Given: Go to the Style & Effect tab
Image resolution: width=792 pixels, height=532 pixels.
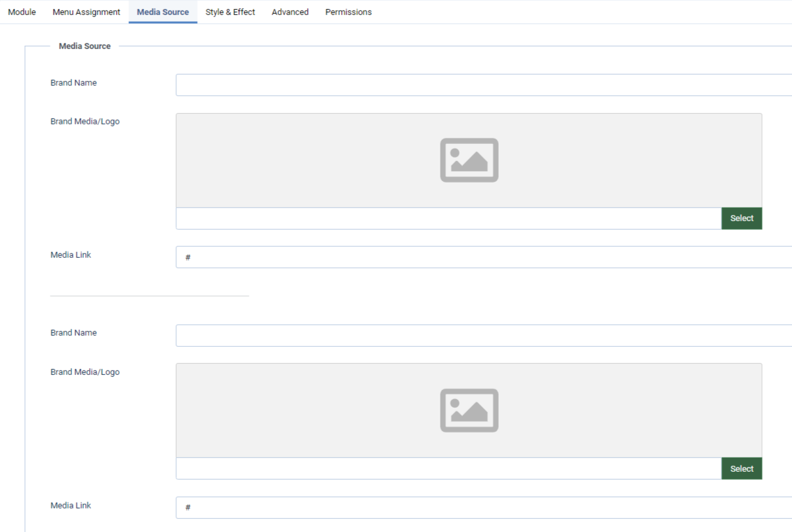Looking at the screenshot, I should pos(230,12).
